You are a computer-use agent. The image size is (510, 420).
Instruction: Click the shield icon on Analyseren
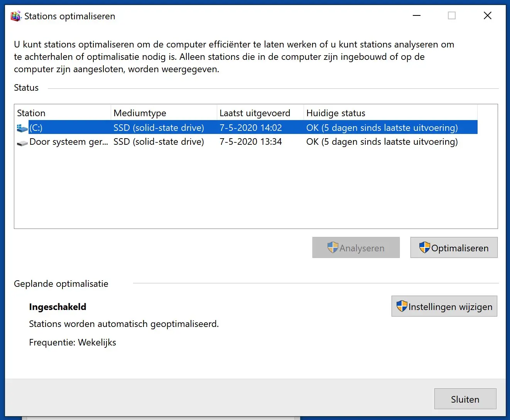point(333,247)
